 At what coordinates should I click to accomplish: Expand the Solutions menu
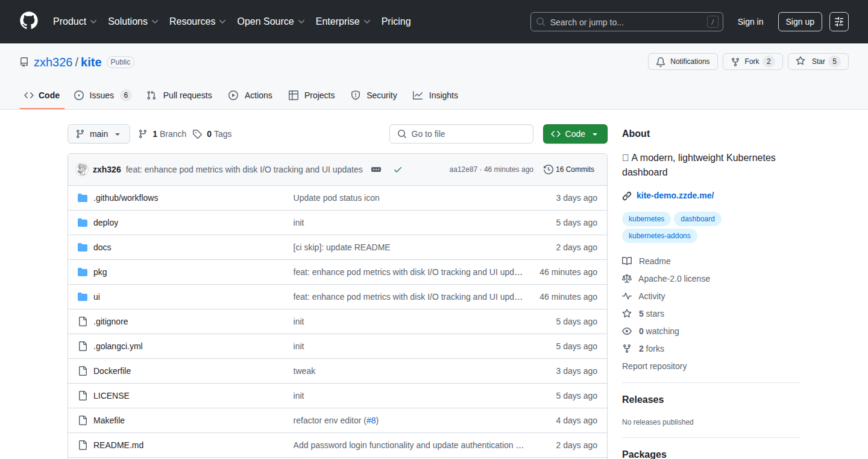(133, 21)
